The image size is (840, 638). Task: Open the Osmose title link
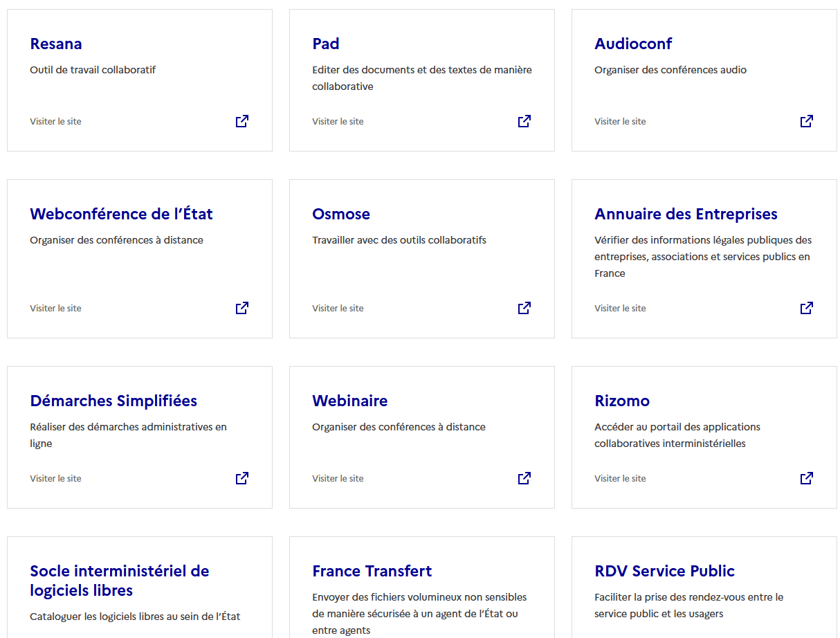pyautogui.click(x=341, y=214)
